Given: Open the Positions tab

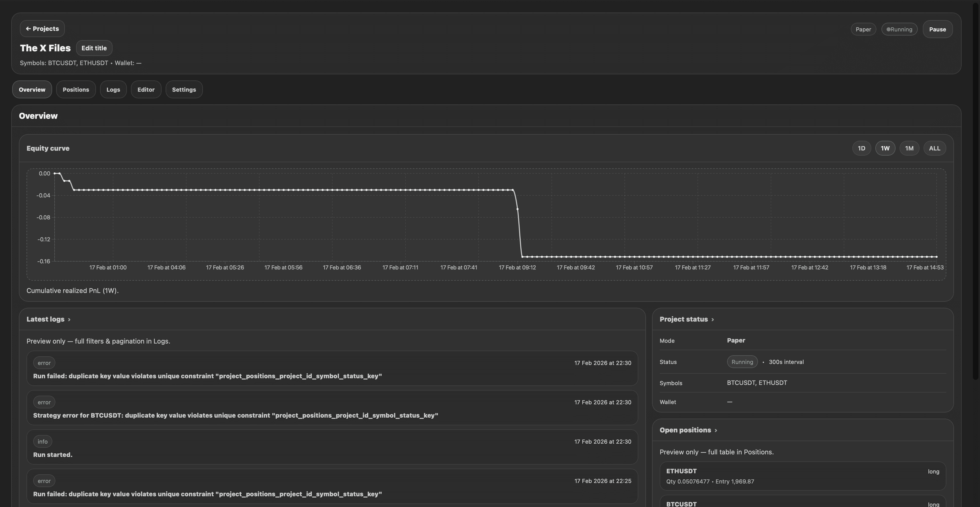Looking at the screenshot, I should 76,89.
